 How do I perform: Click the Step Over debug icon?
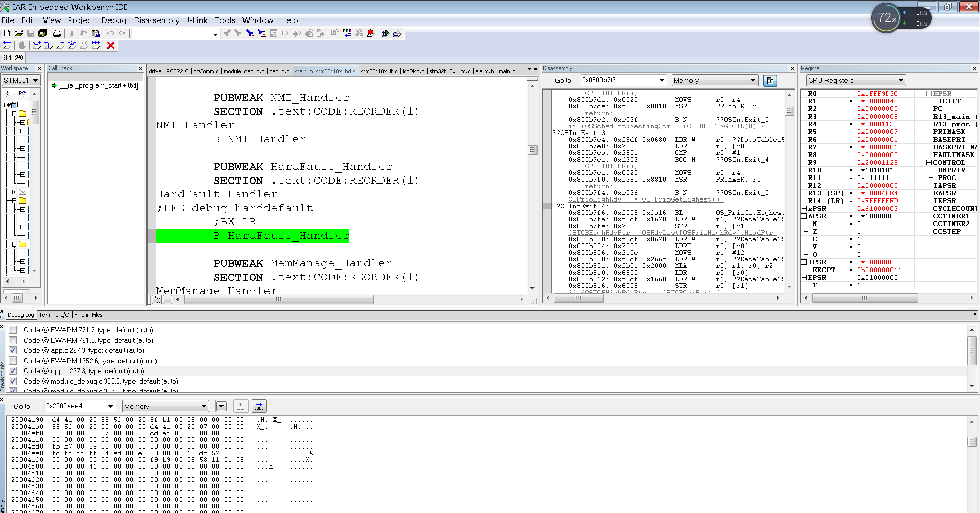click(37, 46)
